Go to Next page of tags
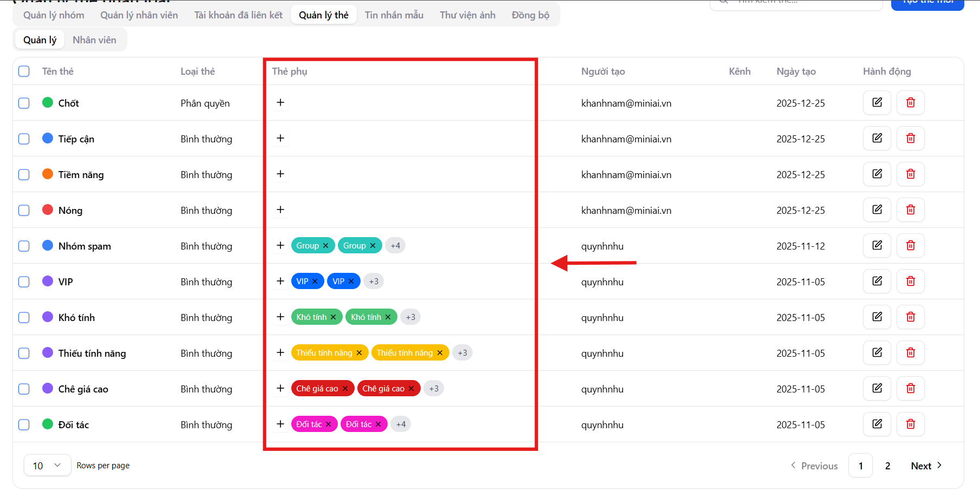This screenshot has width=980, height=491. point(926,466)
